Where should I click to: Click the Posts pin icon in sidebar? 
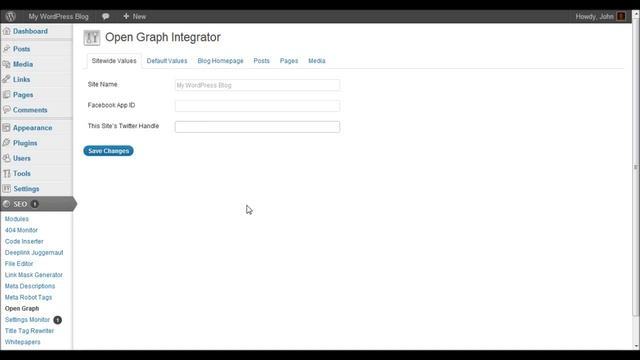coord(7,49)
